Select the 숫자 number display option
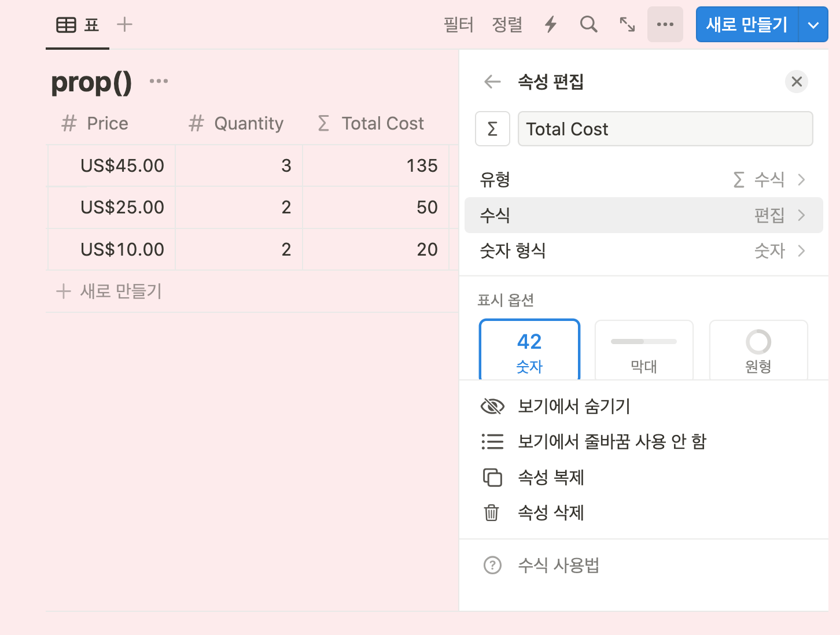Screen dimensions: 840x635 529,350
